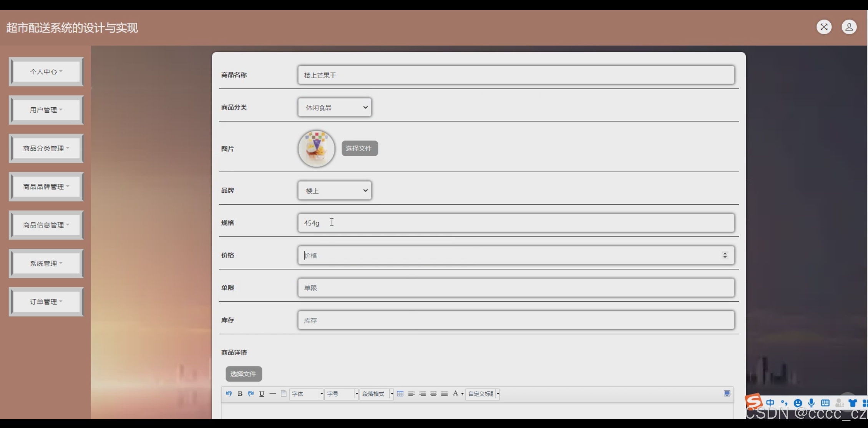Click the undo icon in editor toolbar
The image size is (868, 428).
click(229, 393)
